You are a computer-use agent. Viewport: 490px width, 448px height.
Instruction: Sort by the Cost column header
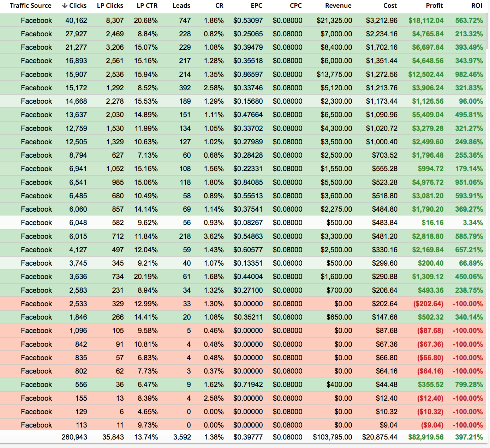(390, 6)
